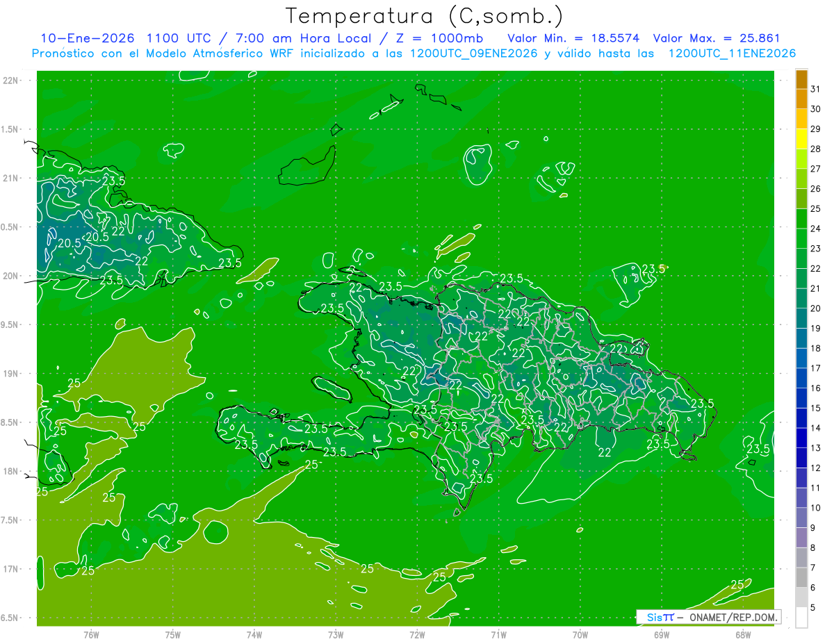Click the longitude axis label "75W"
834x644 pixels.
(x=173, y=634)
